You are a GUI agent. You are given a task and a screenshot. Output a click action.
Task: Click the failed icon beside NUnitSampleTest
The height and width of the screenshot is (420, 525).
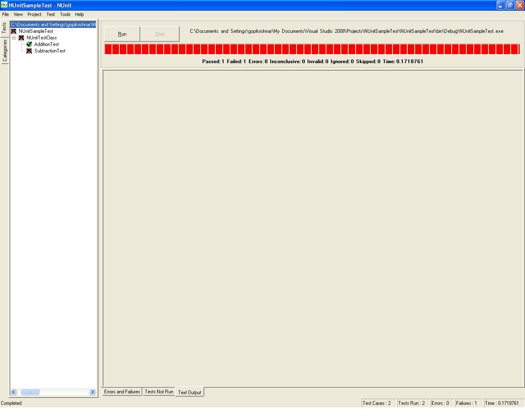click(x=14, y=31)
